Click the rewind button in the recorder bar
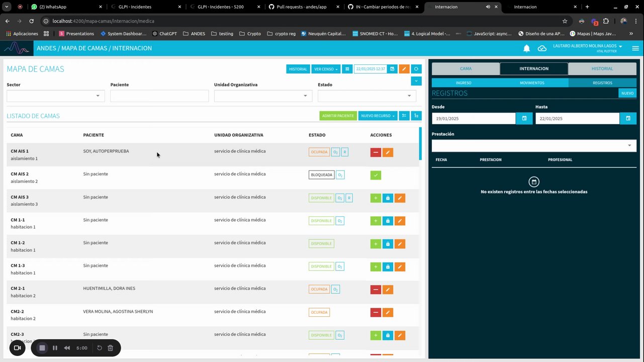This screenshot has height=362, width=644. click(67, 348)
